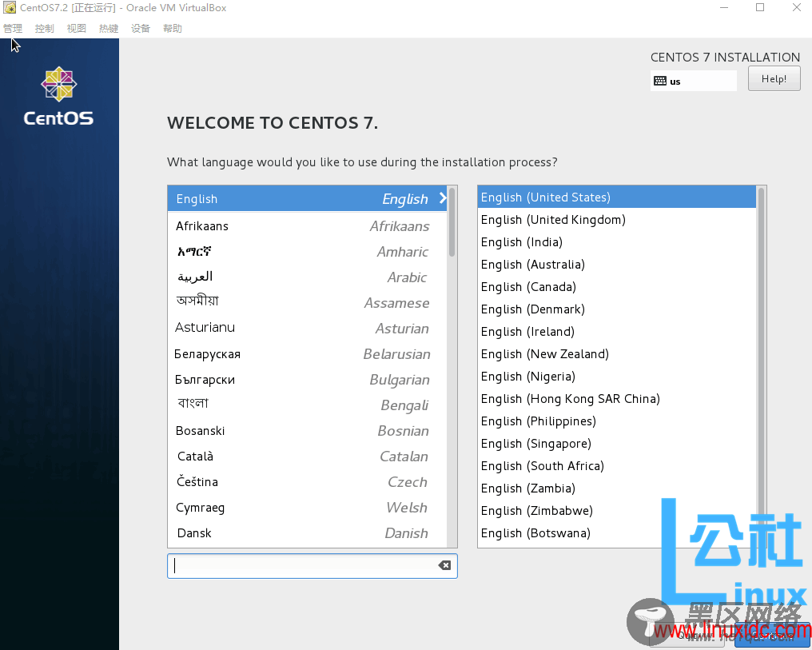Choose English (South Africa) locale
The width and height of the screenshot is (812, 650).
click(x=617, y=465)
